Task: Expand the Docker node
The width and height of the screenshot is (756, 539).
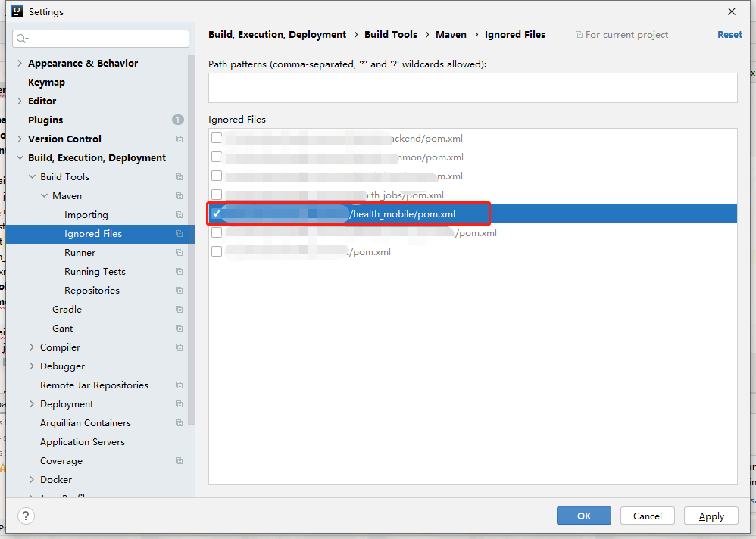Action: (32, 480)
